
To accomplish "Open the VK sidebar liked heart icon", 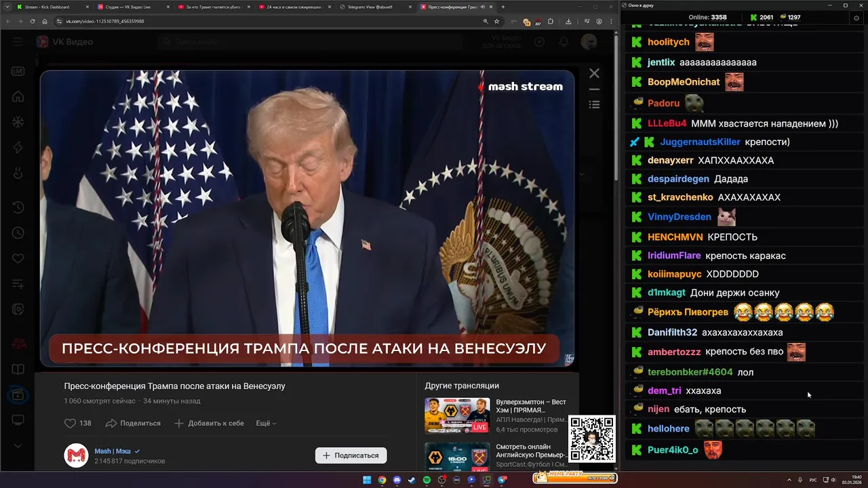I will tap(18, 258).
